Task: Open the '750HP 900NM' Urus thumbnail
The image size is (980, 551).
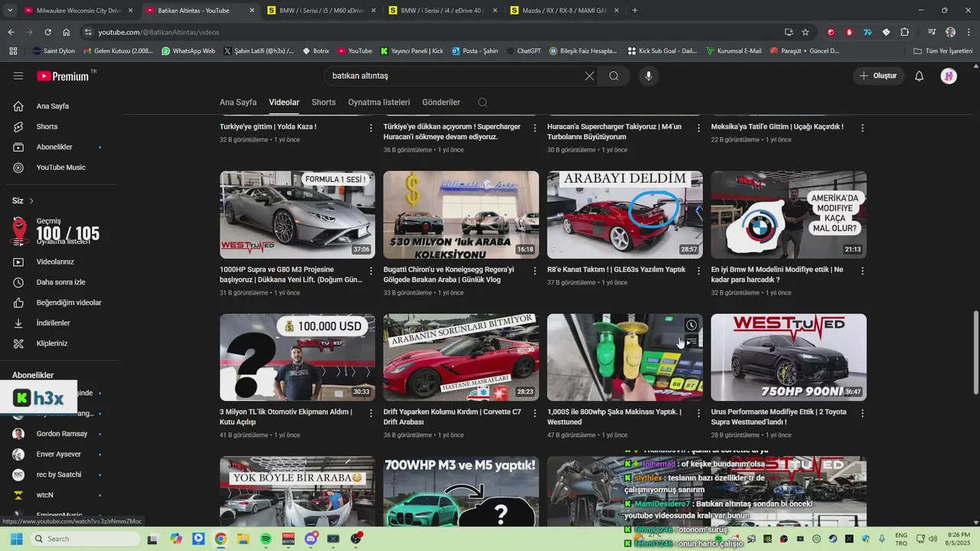Action: [x=789, y=357]
